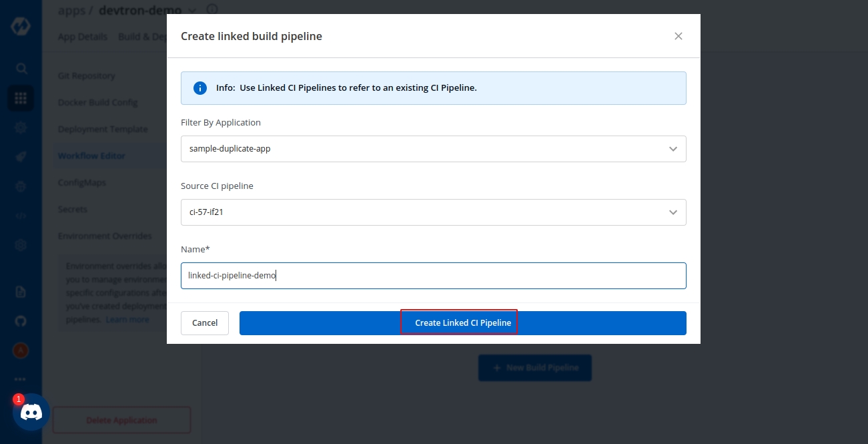Open Git Repository configuration

point(87,76)
